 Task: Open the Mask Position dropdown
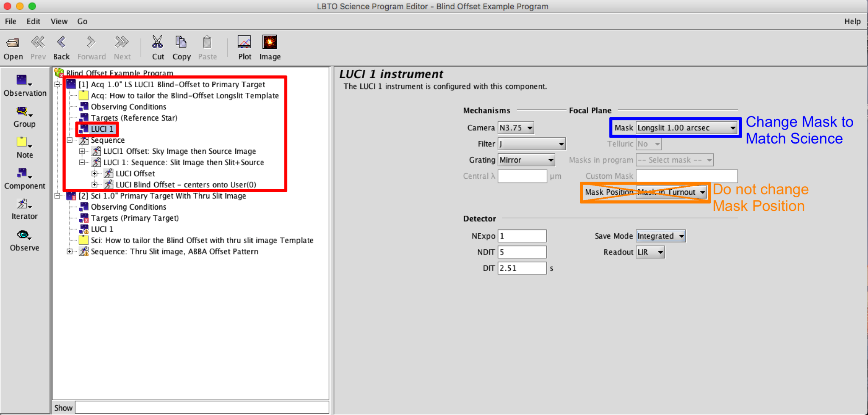[671, 192]
